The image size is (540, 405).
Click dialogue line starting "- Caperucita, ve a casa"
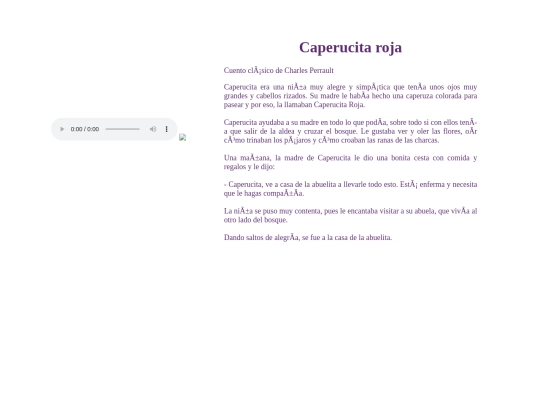[350, 189]
